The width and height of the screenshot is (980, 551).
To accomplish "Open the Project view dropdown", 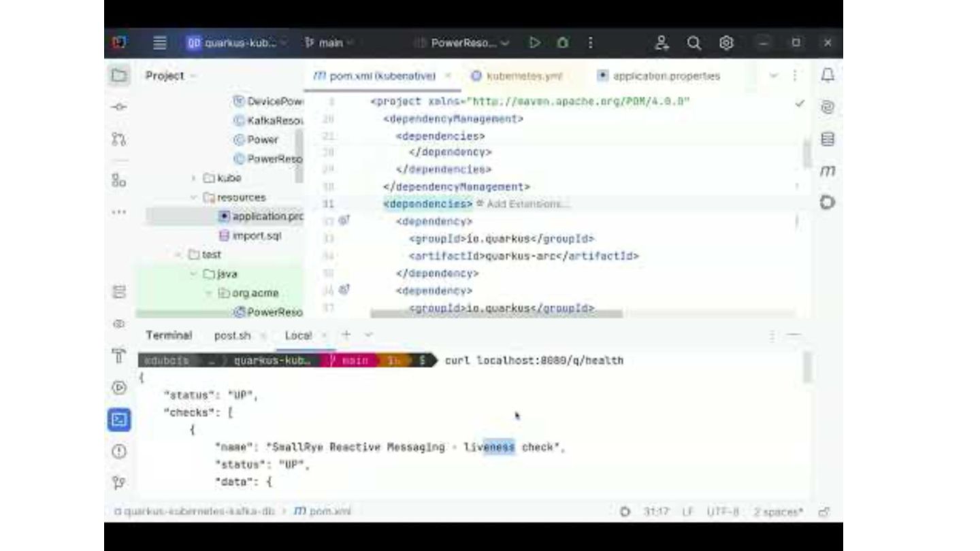I will pyautogui.click(x=170, y=76).
